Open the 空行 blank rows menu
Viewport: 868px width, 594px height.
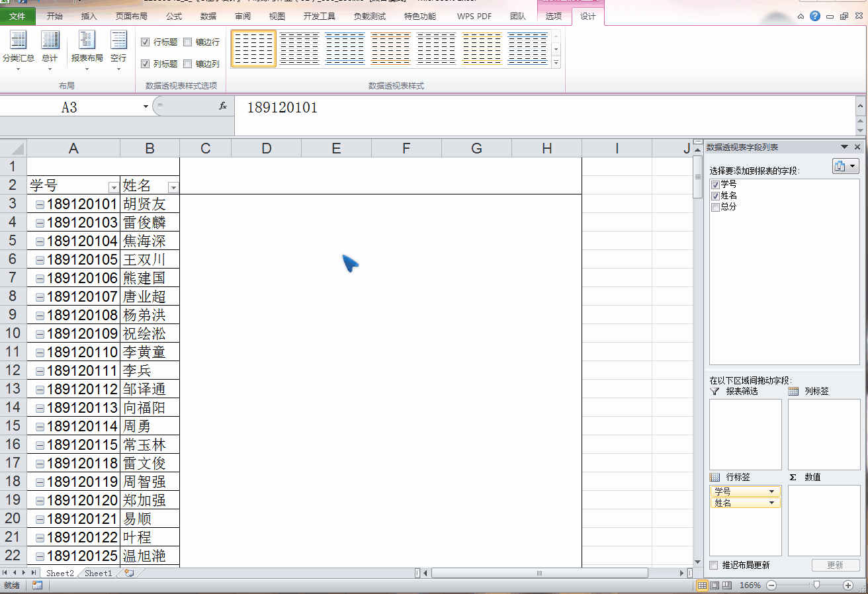[x=118, y=50]
